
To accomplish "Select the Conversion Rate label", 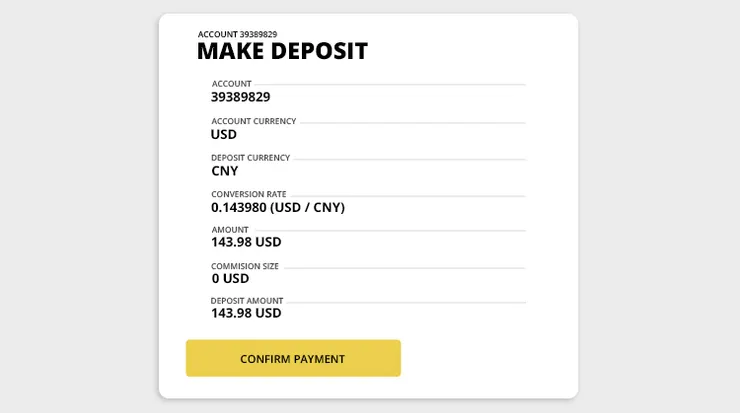I will point(249,194).
